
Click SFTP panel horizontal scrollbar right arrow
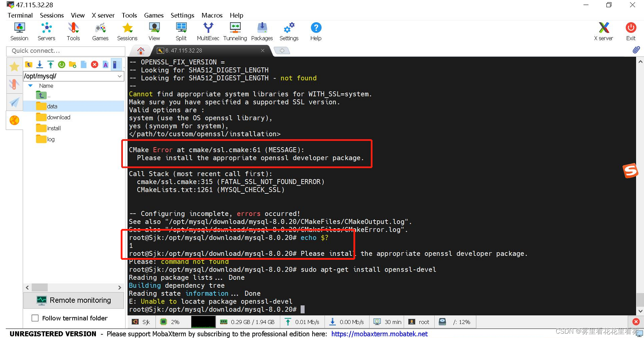click(x=120, y=287)
